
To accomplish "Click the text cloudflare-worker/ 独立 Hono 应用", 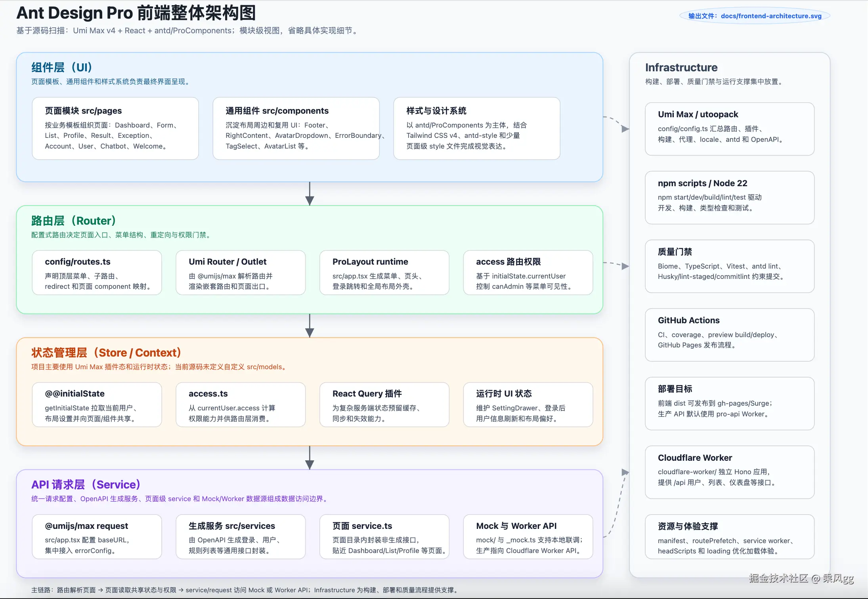I will [715, 472].
